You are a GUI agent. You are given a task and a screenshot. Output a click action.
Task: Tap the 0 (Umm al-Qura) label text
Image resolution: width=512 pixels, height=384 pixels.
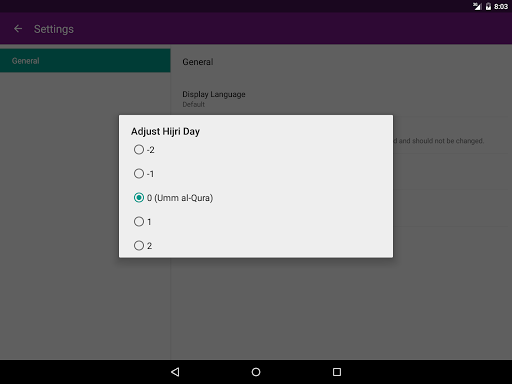point(180,198)
